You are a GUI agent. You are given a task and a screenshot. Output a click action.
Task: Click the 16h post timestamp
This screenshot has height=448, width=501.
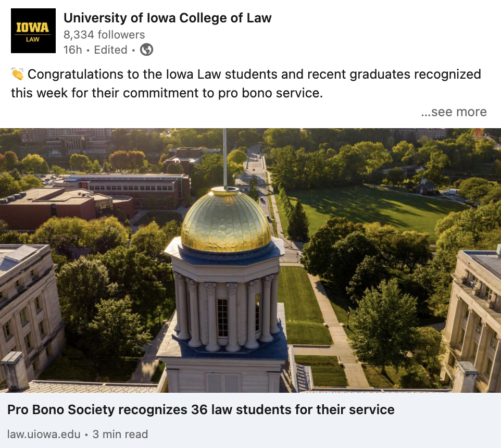pyautogui.click(x=73, y=50)
